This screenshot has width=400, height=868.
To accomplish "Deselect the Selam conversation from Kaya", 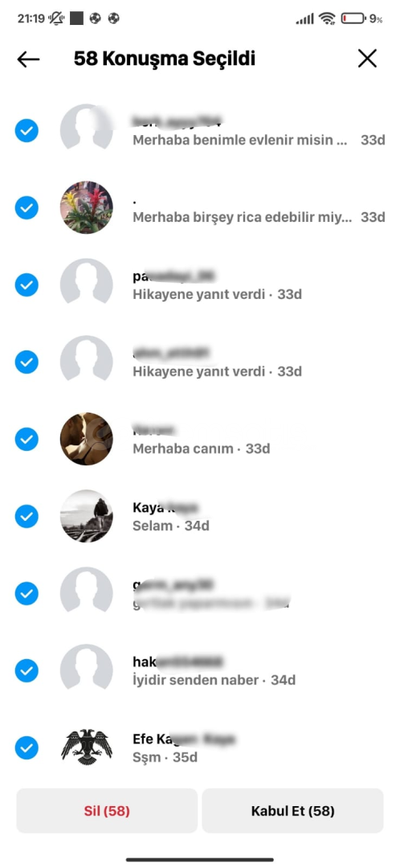I will (x=27, y=517).
